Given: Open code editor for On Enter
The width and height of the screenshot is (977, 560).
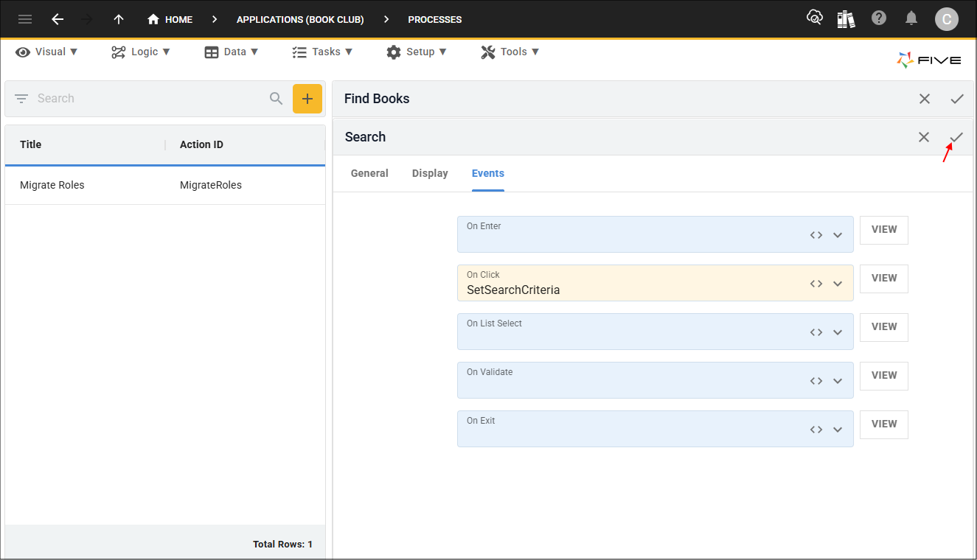Looking at the screenshot, I should (x=816, y=235).
